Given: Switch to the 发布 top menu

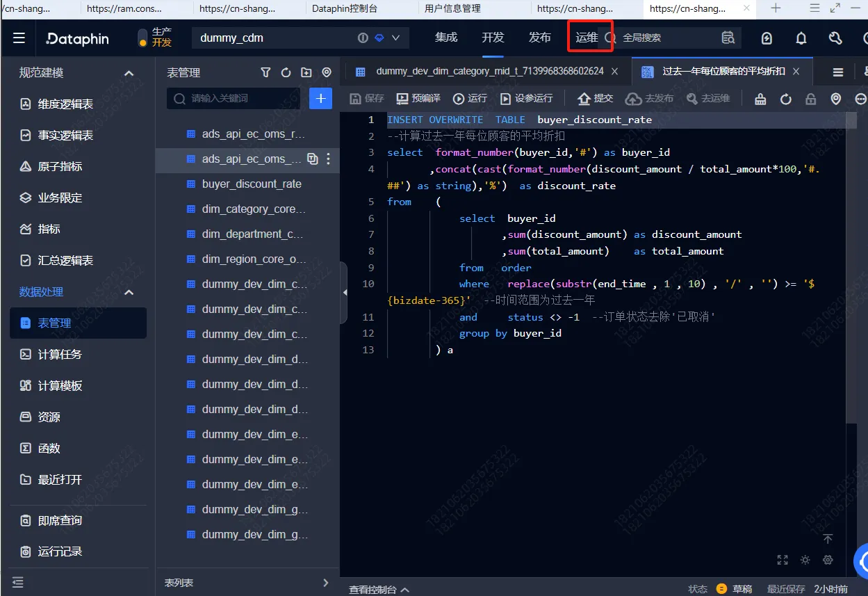Looking at the screenshot, I should [539, 38].
